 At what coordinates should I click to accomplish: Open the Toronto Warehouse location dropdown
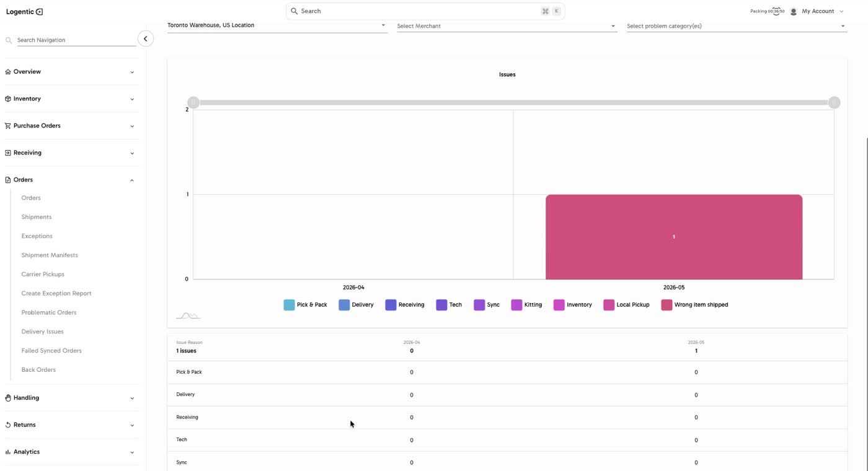[x=277, y=25]
